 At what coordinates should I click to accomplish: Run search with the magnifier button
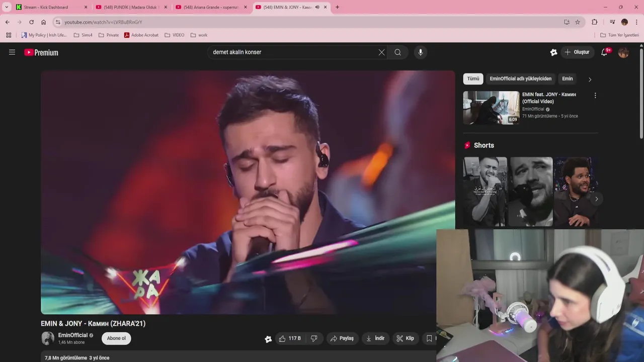point(398,52)
